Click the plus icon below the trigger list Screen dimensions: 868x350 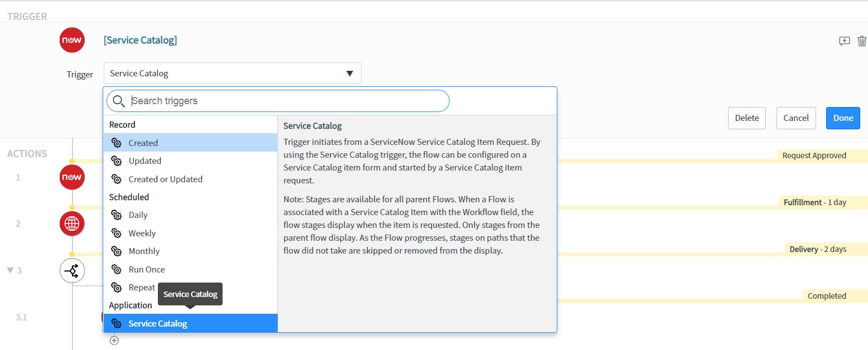(114, 340)
